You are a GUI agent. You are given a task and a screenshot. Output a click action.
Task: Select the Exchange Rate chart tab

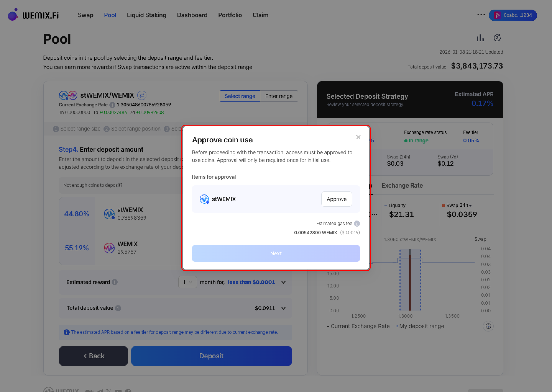(x=402, y=185)
